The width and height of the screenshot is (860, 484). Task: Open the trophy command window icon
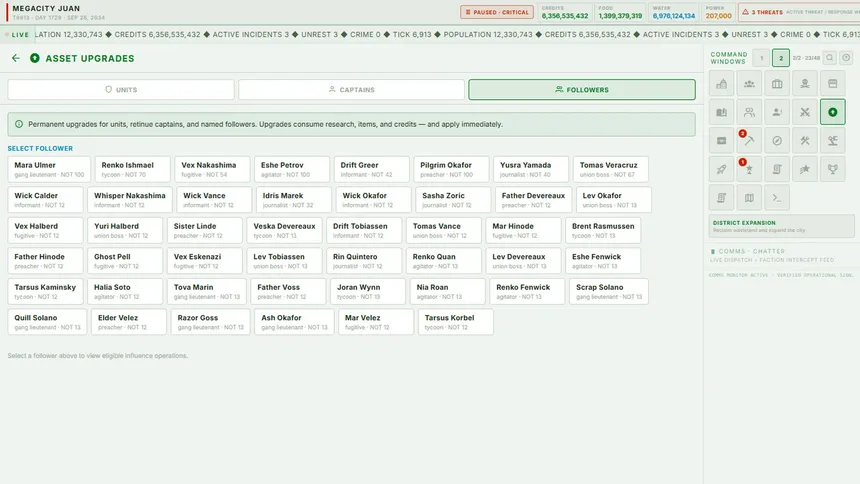[833, 170]
